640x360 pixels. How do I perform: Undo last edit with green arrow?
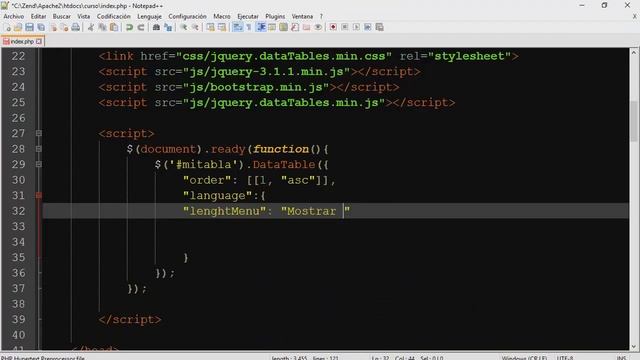click(x=129, y=27)
